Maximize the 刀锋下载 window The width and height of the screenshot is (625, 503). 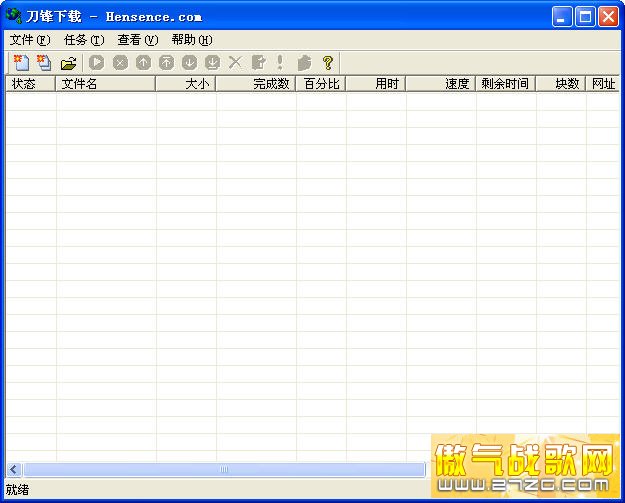(585, 17)
